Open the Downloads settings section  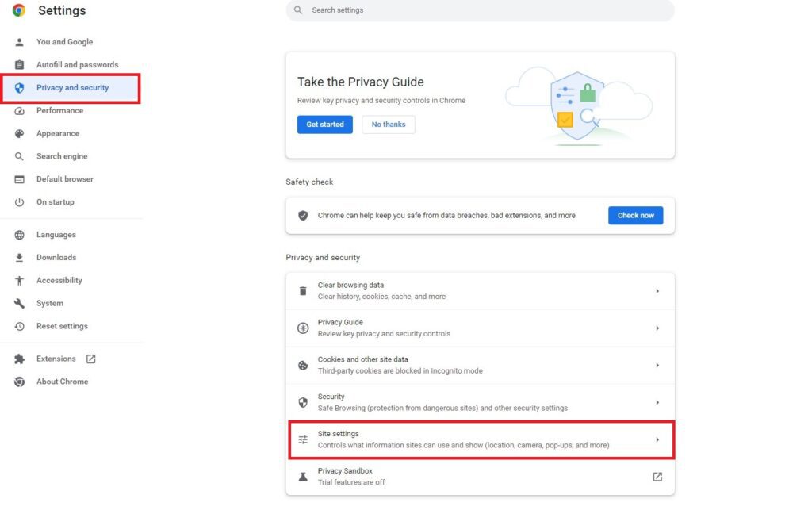point(56,257)
